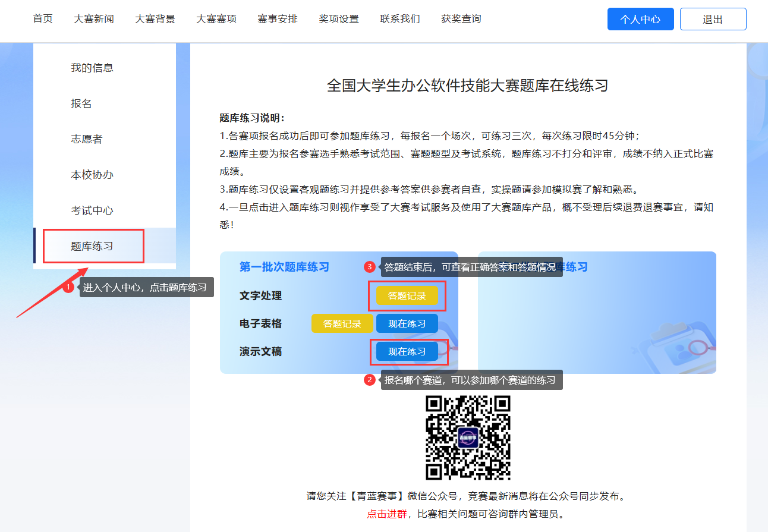Select 题库练习 sidebar item
The image size is (768, 532).
[92, 246]
